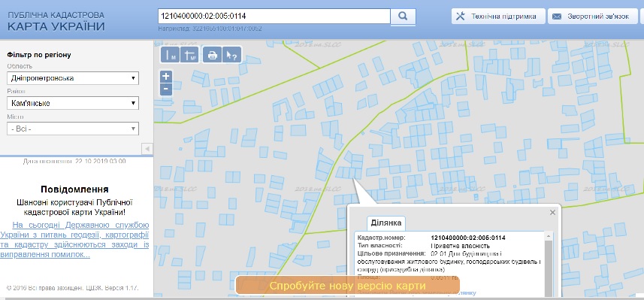Click the magnifier search button
This screenshot has height=300, width=644.
pos(403,17)
